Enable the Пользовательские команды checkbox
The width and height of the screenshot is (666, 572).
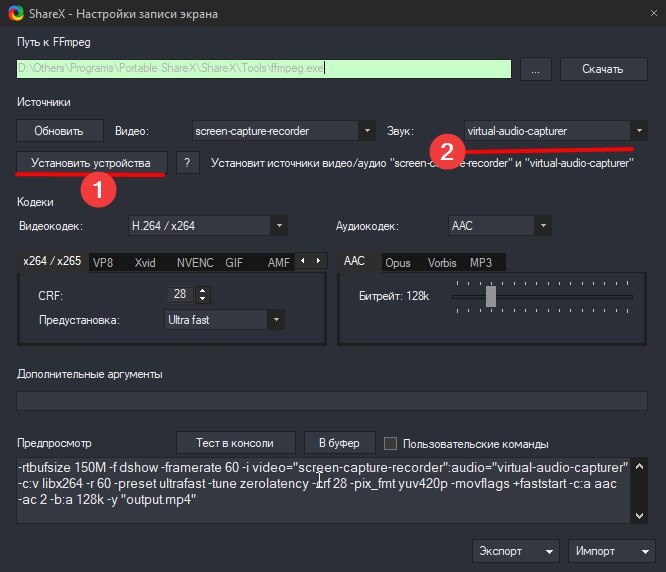point(390,444)
